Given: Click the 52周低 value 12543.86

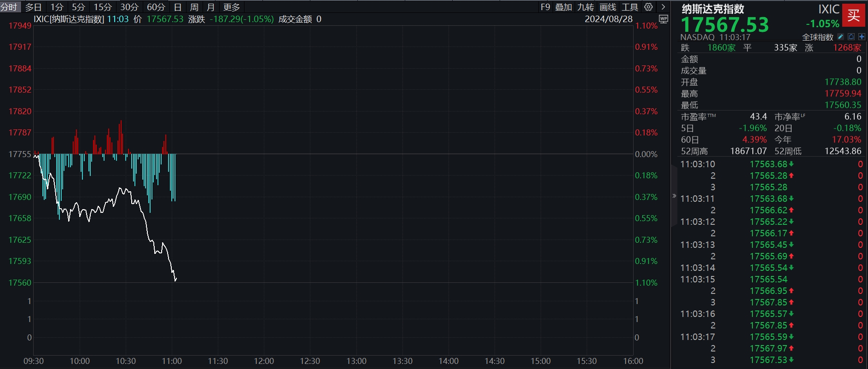Looking at the screenshot, I should [843, 151].
